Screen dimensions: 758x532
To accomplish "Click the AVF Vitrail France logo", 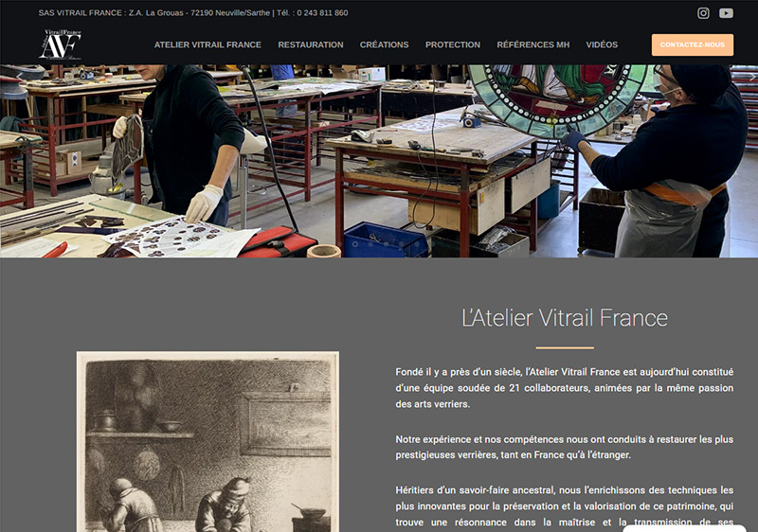I will pos(60,44).
